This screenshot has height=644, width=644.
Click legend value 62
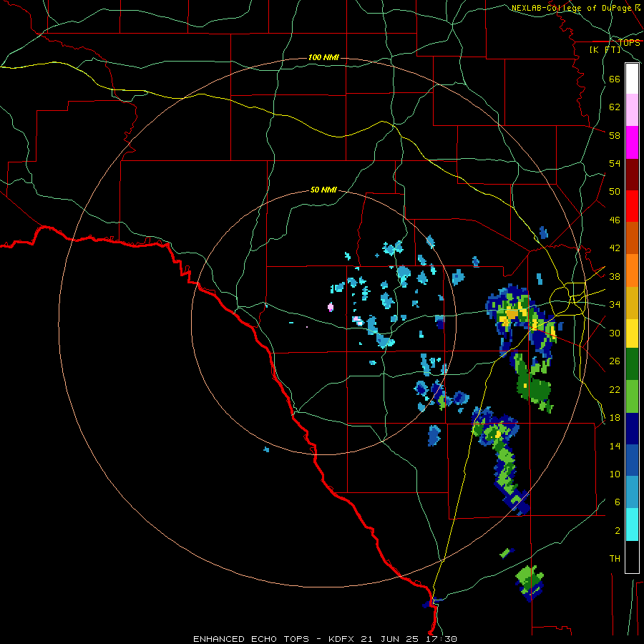[x=615, y=107]
